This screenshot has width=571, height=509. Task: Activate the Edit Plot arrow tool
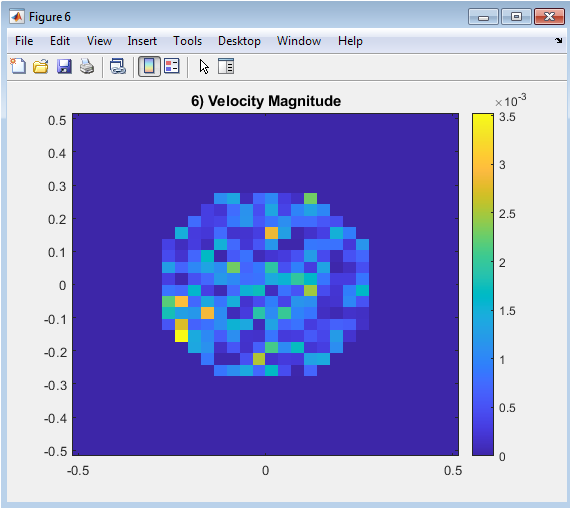click(x=204, y=67)
